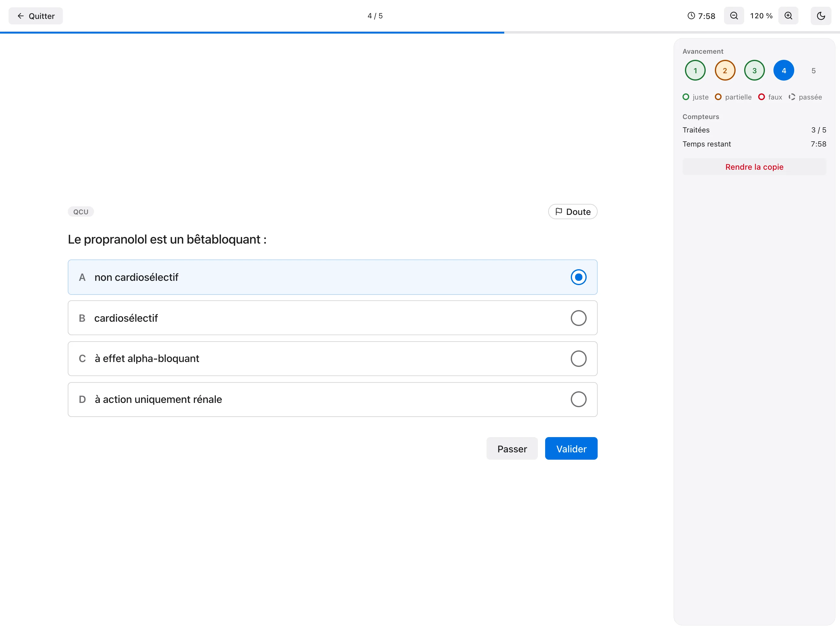Validate the answer with Valider
Image resolution: width=840 pixels, height=630 pixels.
click(x=571, y=448)
